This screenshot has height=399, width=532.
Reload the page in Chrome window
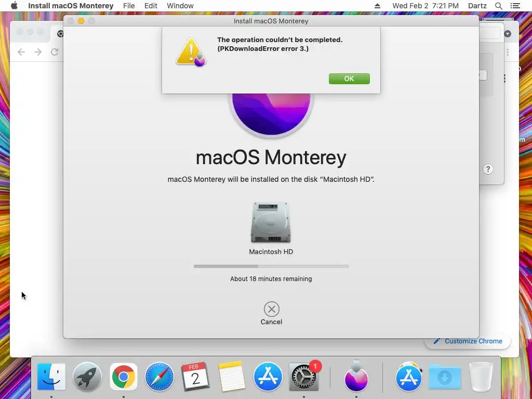pos(55,52)
